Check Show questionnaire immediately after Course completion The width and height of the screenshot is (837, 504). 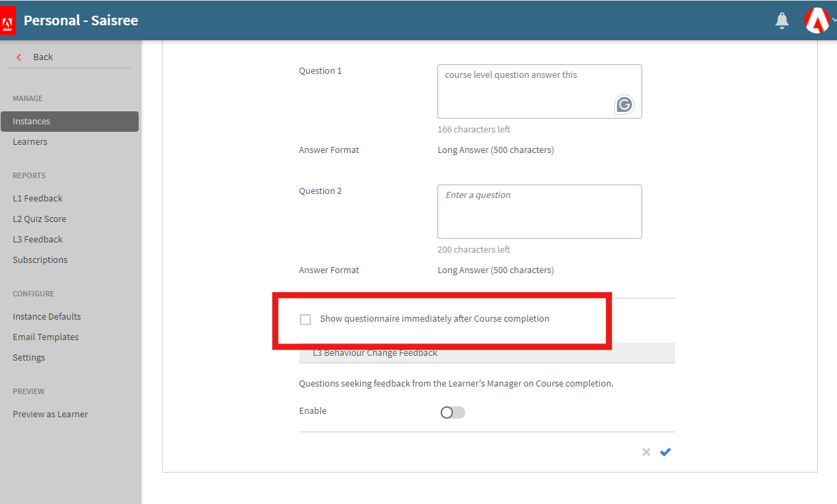305,320
